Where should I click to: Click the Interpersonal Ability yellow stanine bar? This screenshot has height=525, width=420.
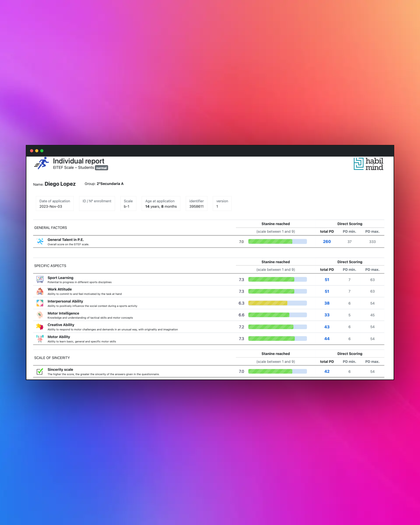(x=278, y=303)
